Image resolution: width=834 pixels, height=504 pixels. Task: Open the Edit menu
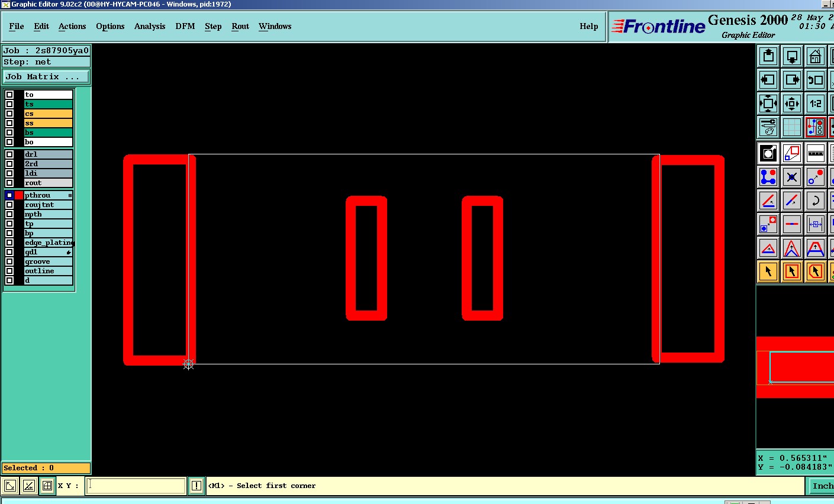(x=41, y=26)
